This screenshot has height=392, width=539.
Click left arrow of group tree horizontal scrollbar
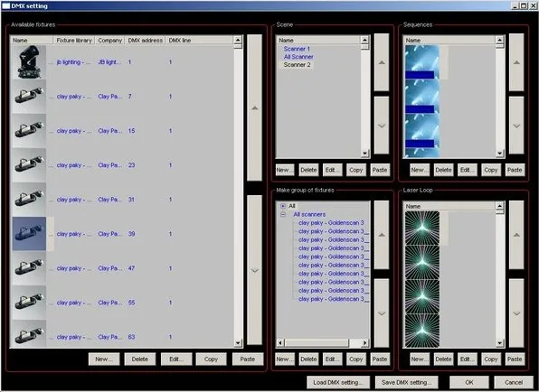point(280,343)
